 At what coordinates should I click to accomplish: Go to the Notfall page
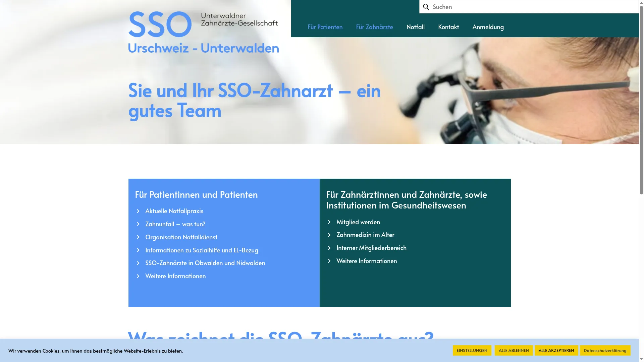coord(415,27)
